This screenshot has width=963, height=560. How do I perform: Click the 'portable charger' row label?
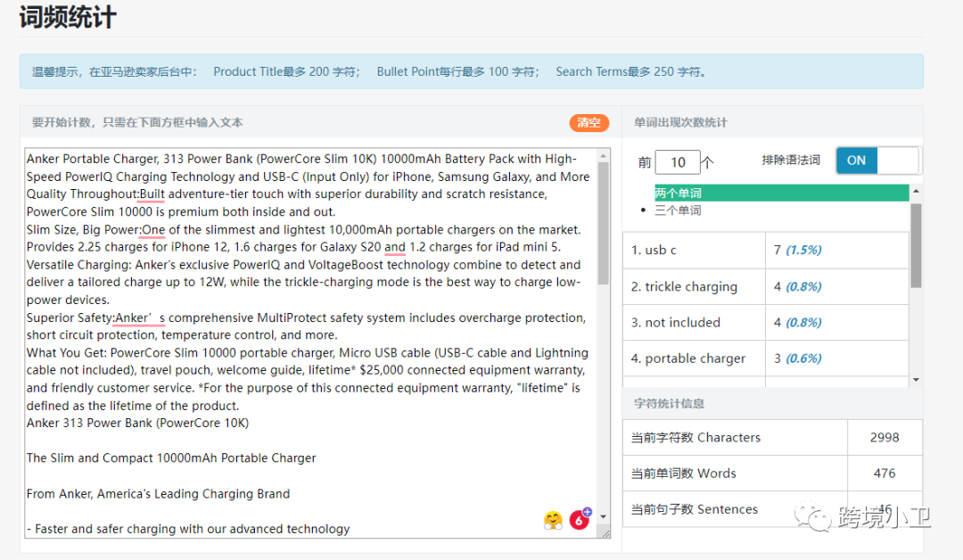click(x=687, y=358)
